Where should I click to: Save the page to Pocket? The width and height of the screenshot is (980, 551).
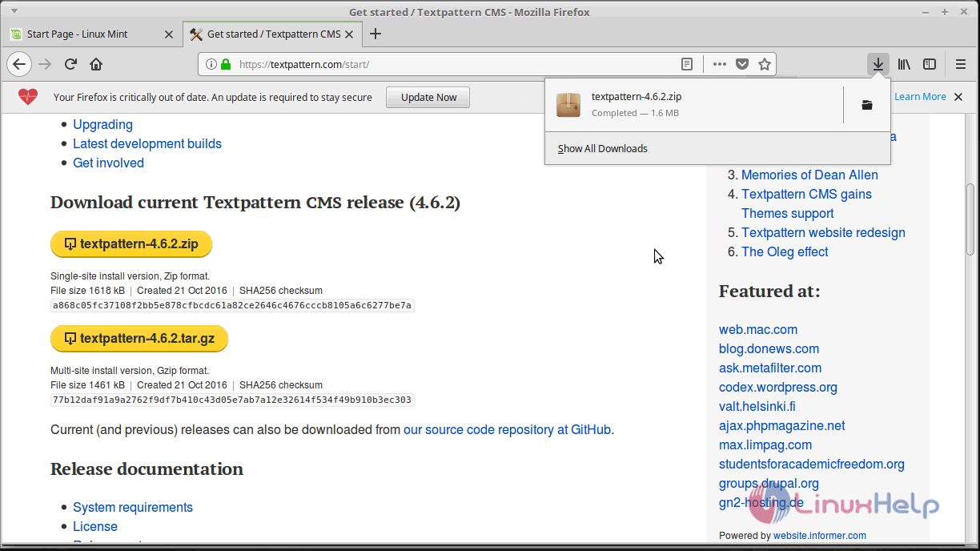click(742, 64)
